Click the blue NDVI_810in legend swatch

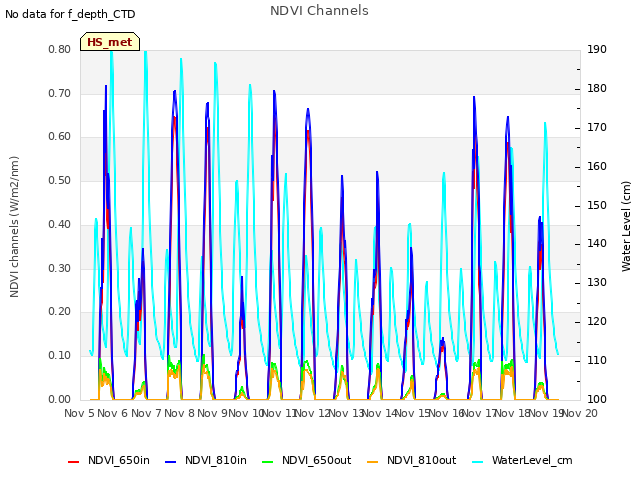pyautogui.click(x=171, y=462)
